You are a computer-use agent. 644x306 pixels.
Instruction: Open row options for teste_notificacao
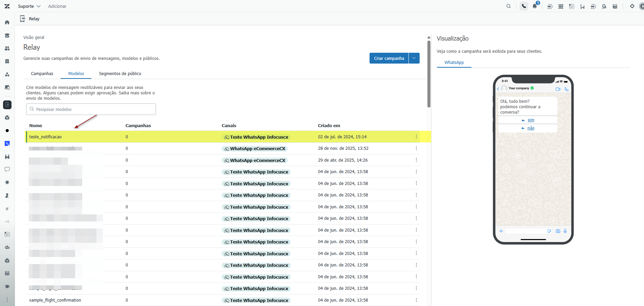[416, 137]
